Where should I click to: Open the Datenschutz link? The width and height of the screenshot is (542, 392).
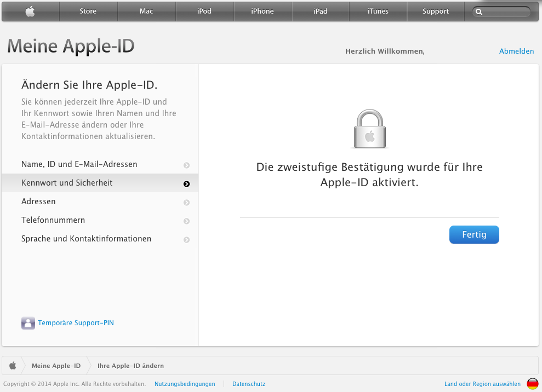click(x=249, y=384)
